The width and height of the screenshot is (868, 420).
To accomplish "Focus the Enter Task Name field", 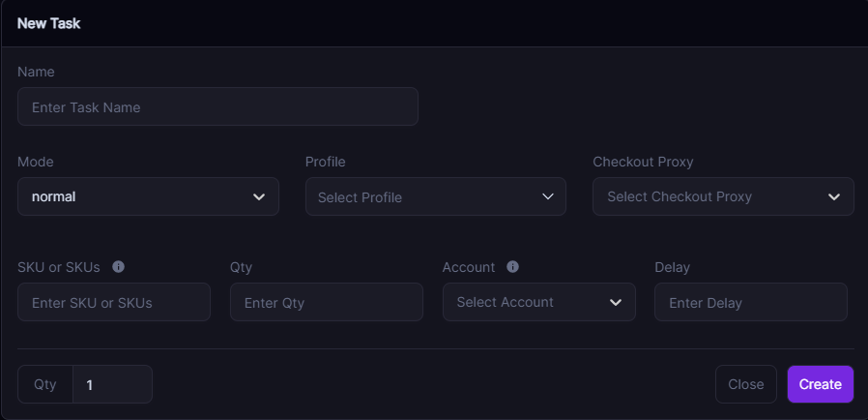I will 217,106.
